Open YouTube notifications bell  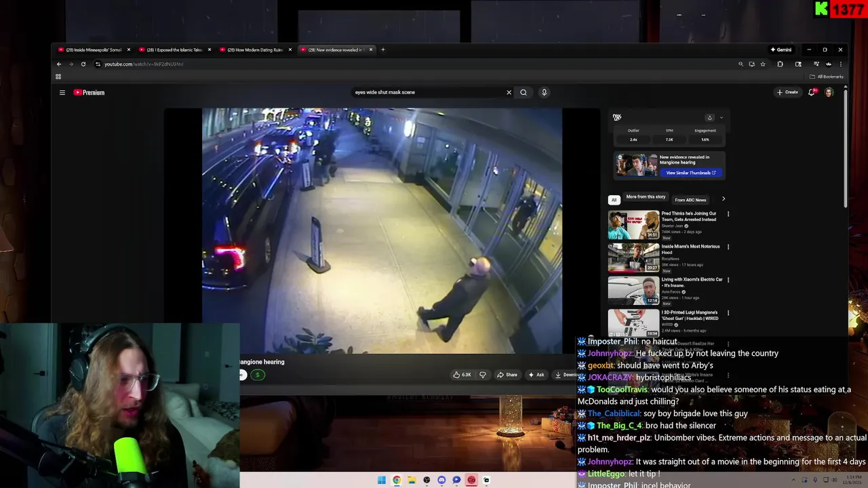(812, 92)
